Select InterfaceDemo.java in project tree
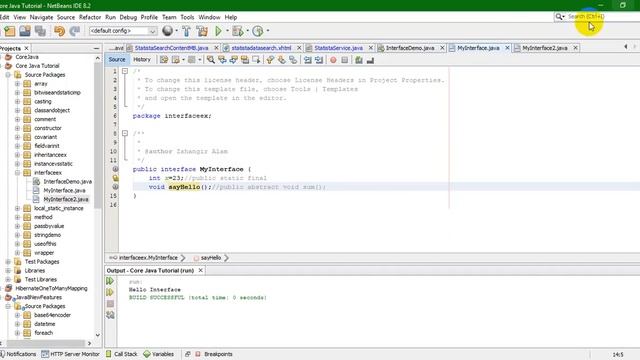The image size is (640, 360). tap(67, 182)
